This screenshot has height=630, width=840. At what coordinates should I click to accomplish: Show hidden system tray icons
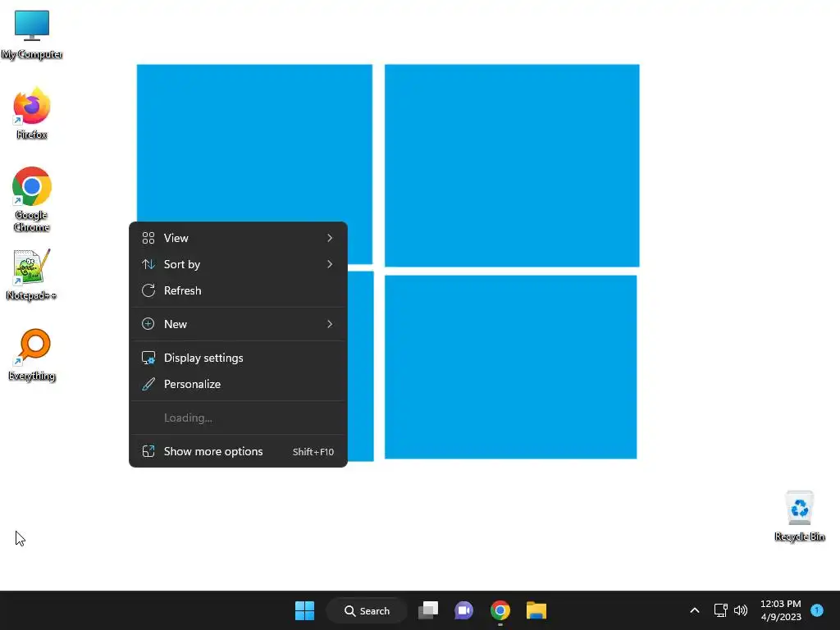coord(694,610)
